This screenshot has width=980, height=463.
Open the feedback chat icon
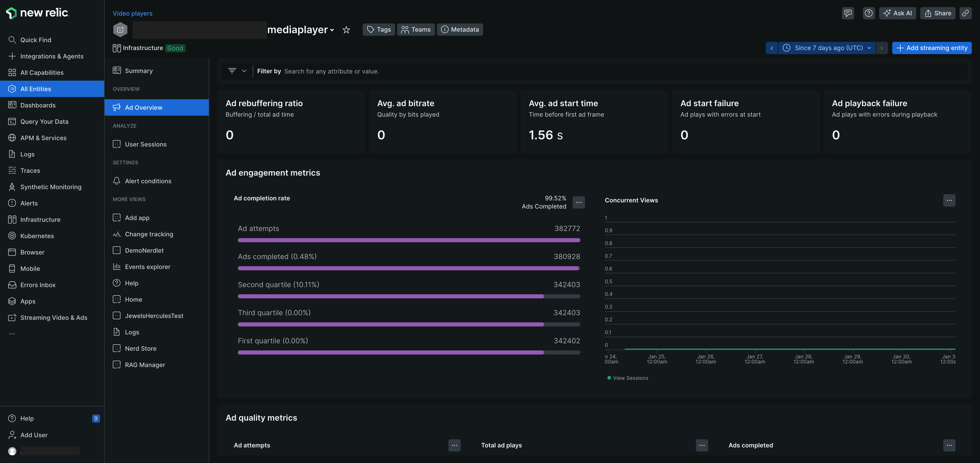(x=848, y=13)
